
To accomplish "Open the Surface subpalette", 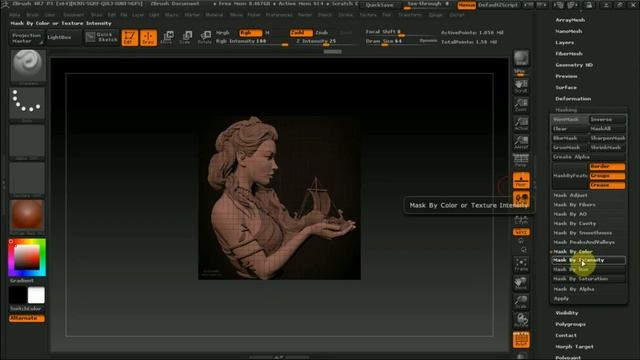I will (566, 87).
